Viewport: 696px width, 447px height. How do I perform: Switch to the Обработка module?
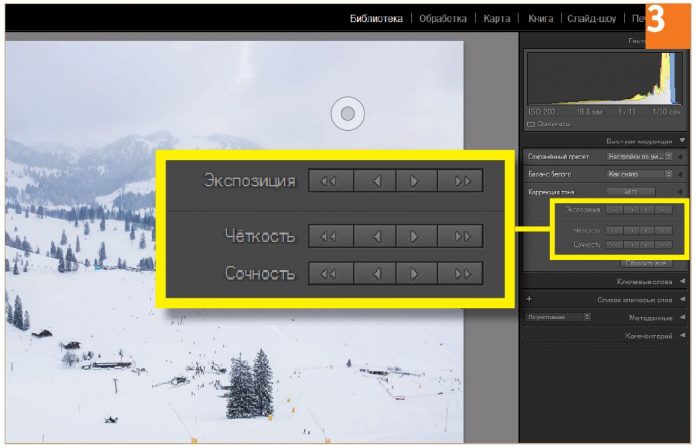pos(443,18)
